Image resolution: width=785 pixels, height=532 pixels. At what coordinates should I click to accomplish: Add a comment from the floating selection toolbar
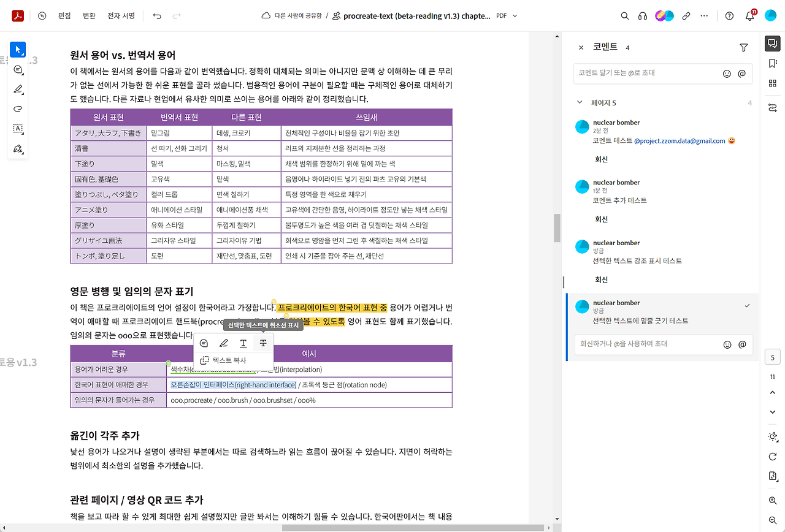coord(204,343)
